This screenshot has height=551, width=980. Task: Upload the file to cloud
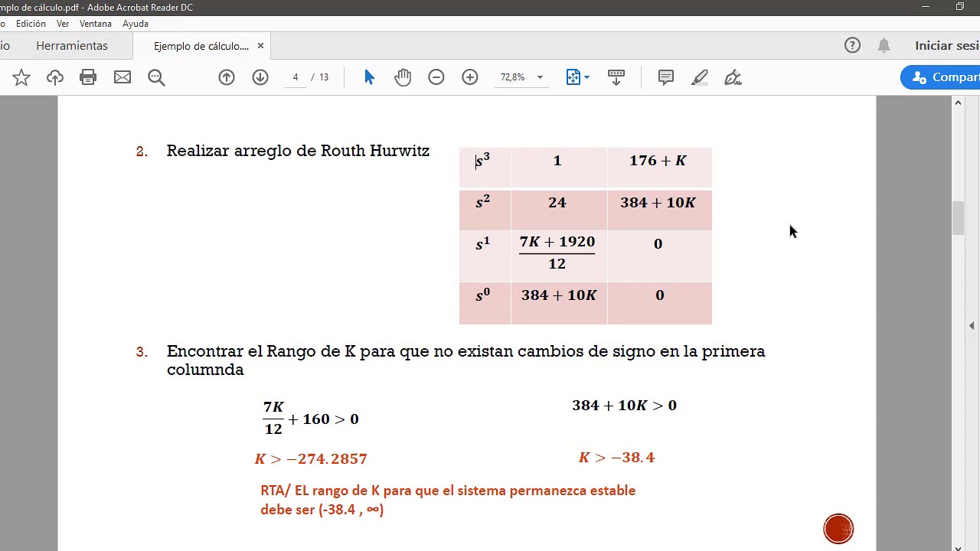(x=55, y=77)
